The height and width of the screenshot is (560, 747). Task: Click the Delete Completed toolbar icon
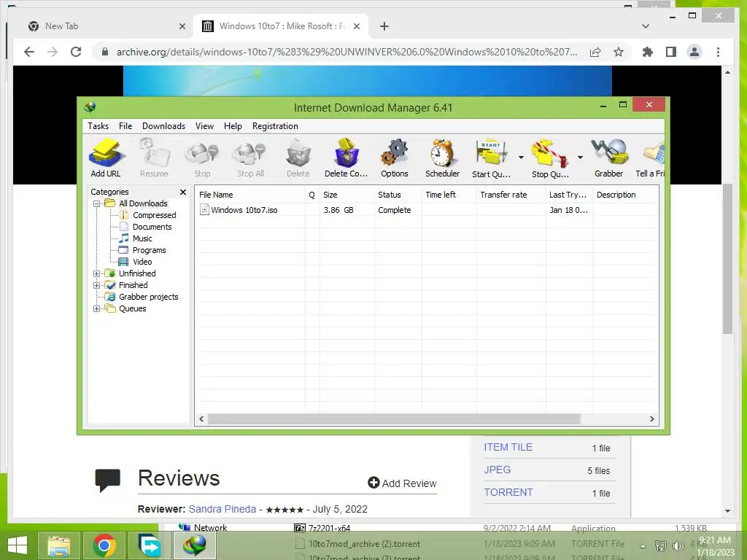[346, 157]
